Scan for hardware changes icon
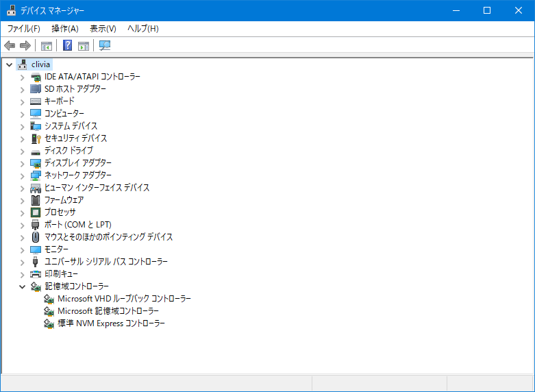The image size is (535, 392). [x=105, y=45]
